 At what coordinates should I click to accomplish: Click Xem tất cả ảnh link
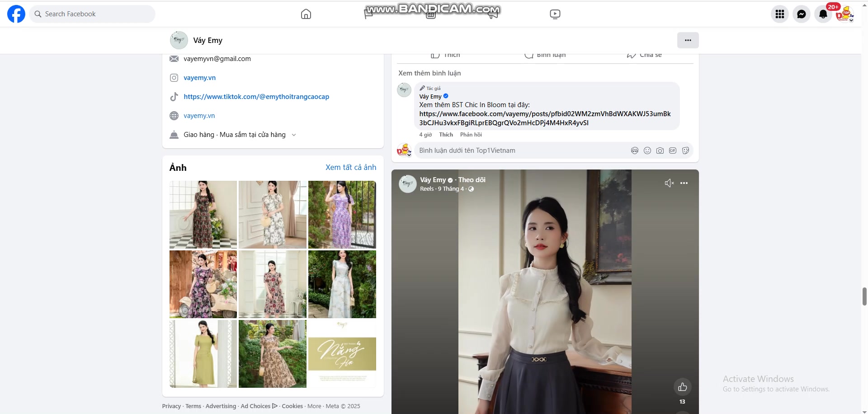point(351,167)
